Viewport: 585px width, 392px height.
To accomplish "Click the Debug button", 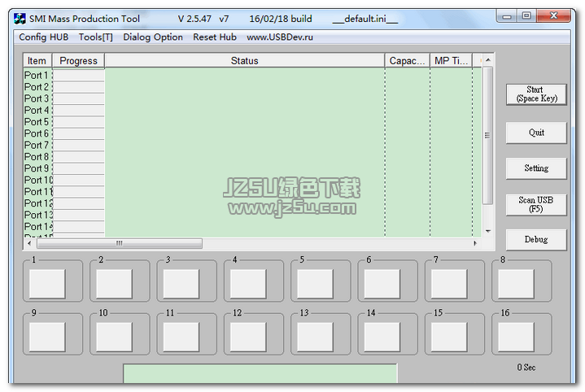I will (536, 239).
